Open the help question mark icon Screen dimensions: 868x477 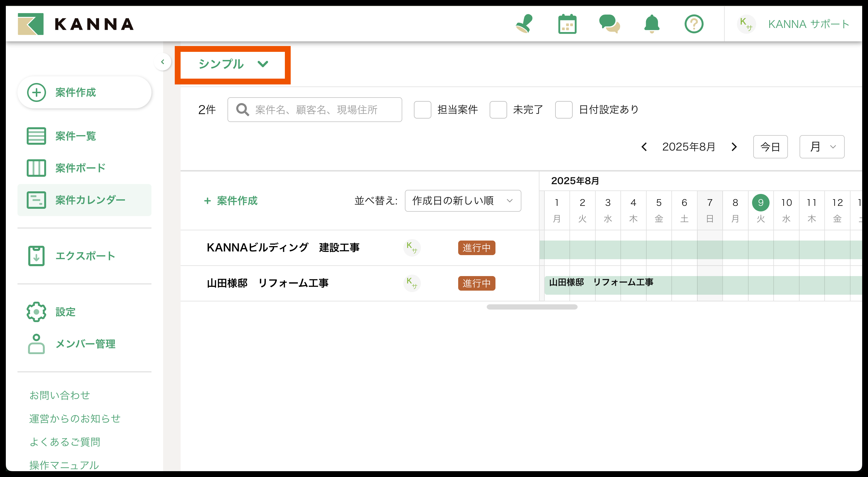click(694, 24)
